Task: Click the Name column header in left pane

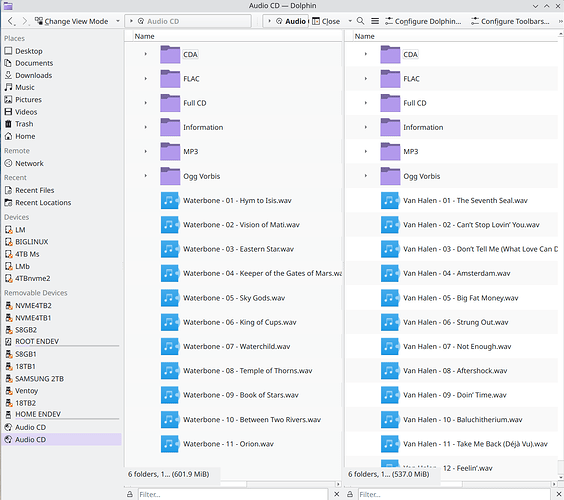Action: click(x=144, y=36)
